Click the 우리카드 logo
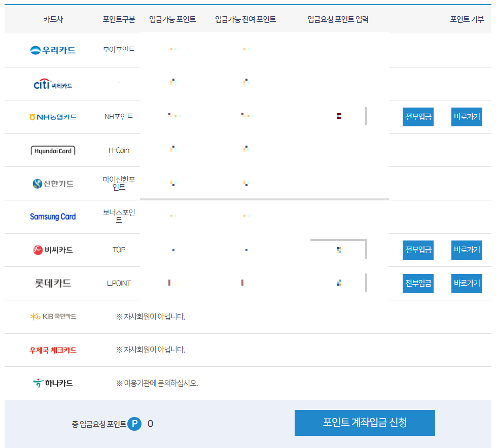 [x=53, y=49]
